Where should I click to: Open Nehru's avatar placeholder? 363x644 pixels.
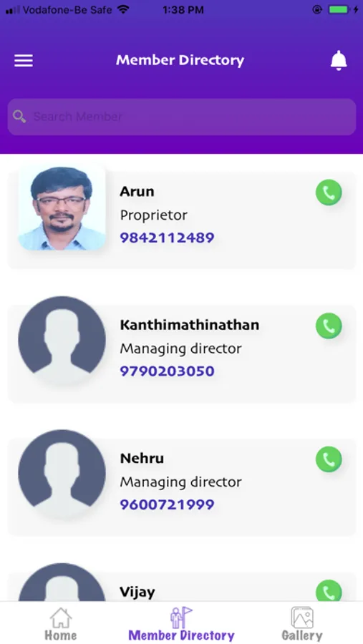pyautogui.click(x=62, y=474)
